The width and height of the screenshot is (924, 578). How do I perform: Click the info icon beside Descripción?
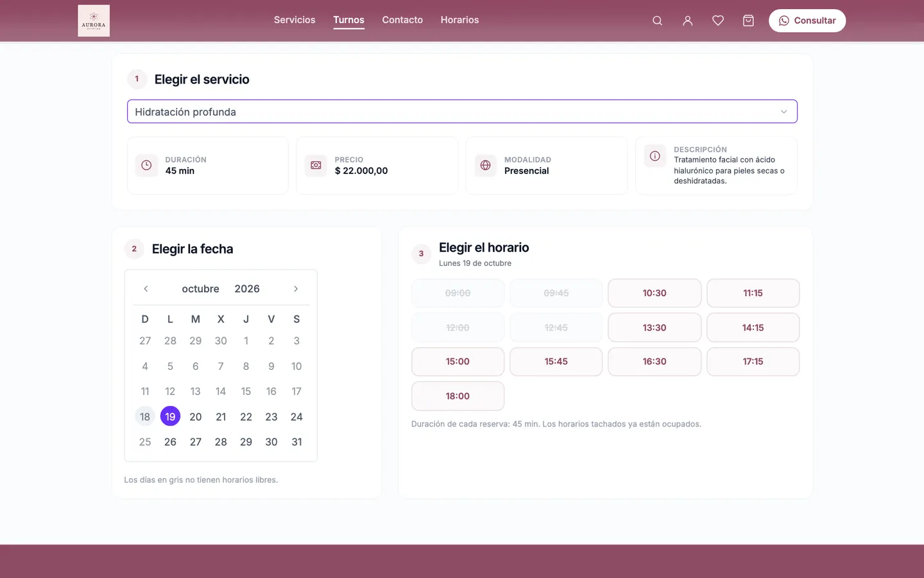[655, 156]
